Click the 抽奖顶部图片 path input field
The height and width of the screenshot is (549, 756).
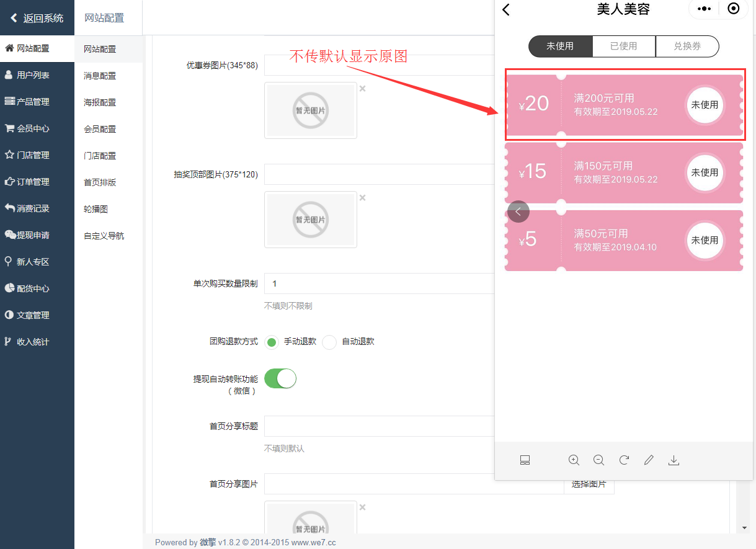pos(380,174)
